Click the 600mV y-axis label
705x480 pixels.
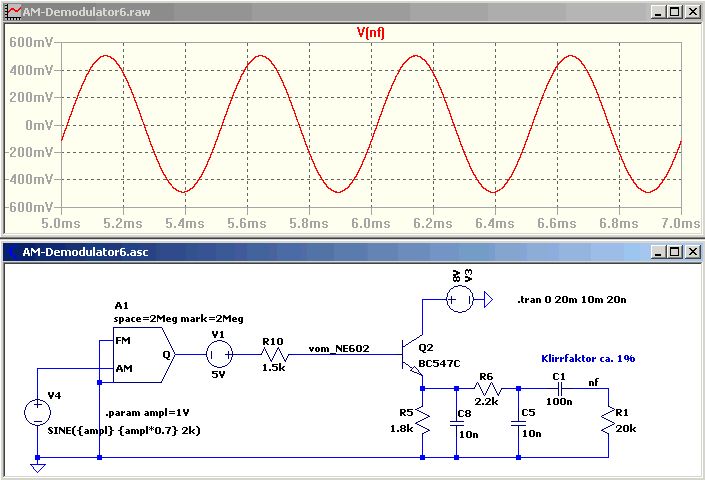[31, 42]
